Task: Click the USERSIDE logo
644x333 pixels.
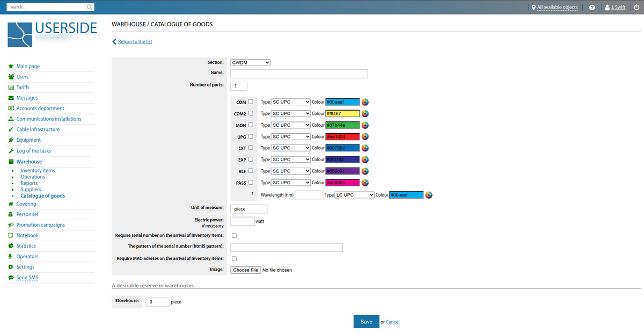Action: tap(52, 33)
